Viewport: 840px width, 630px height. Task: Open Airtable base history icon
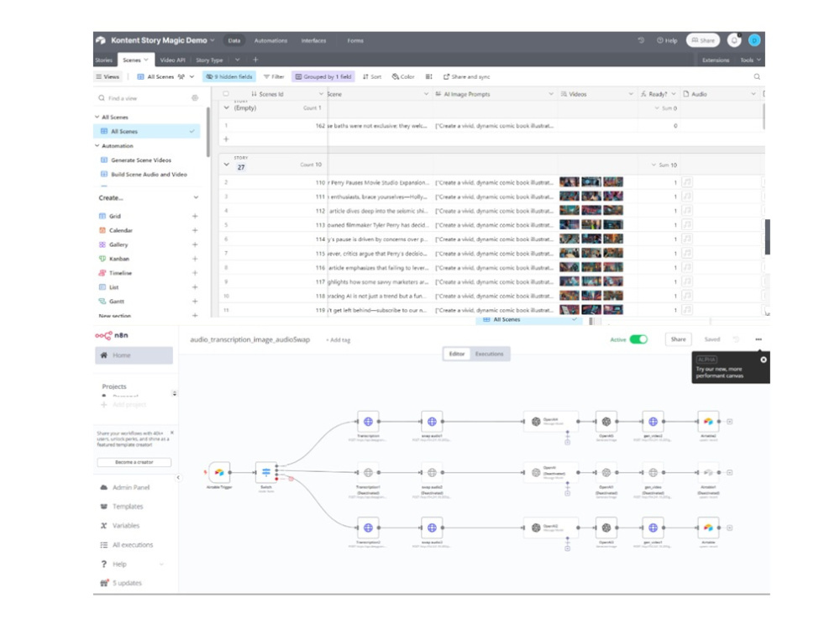tap(641, 40)
